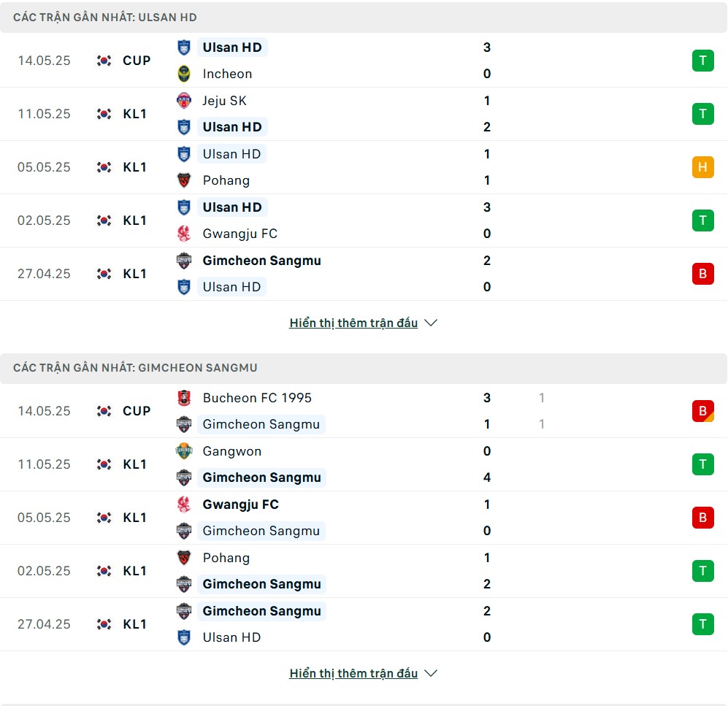Screen dimensions: 728x706
Task: Click highlighted Ulsan HD name in Jeju SK match
Action: (x=232, y=127)
